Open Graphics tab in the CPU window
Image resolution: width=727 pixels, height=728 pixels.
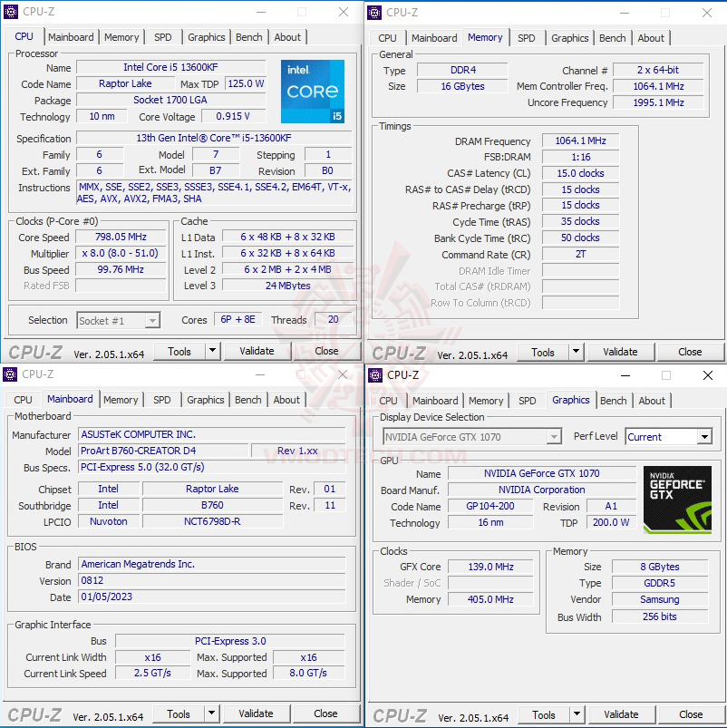coord(207,37)
